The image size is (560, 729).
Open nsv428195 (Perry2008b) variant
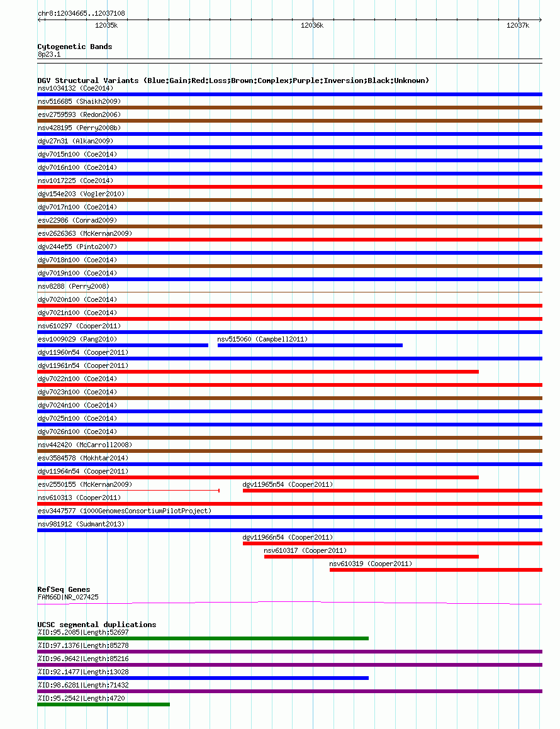pos(79,128)
